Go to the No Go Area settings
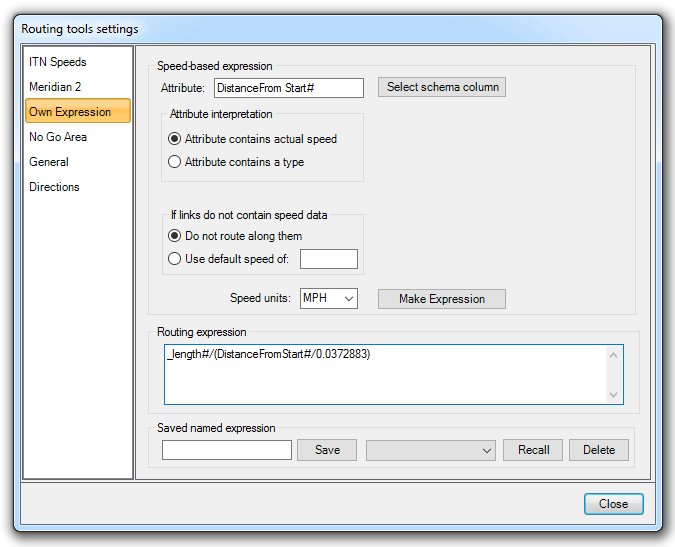Screen dimensions: 675x547 point(58,137)
